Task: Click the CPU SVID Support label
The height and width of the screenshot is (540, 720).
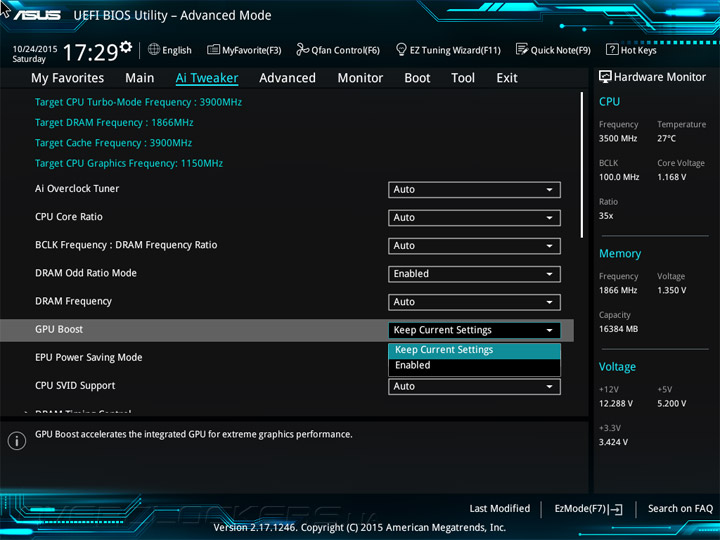Action: (x=75, y=386)
